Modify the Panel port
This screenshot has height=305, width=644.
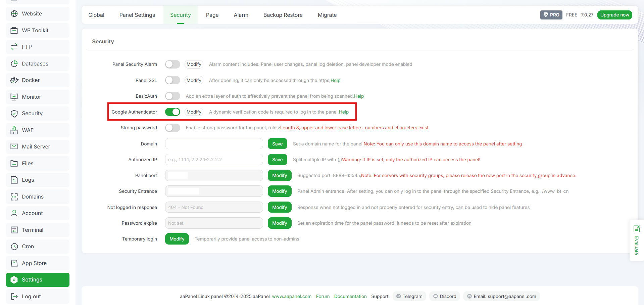pyautogui.click(x=280, y=175)
